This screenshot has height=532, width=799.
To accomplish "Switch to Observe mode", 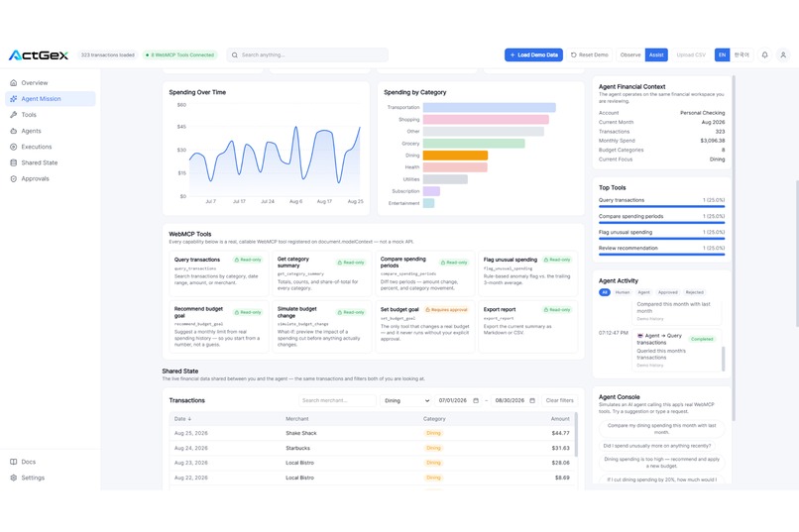I will [x=630, y=54].
